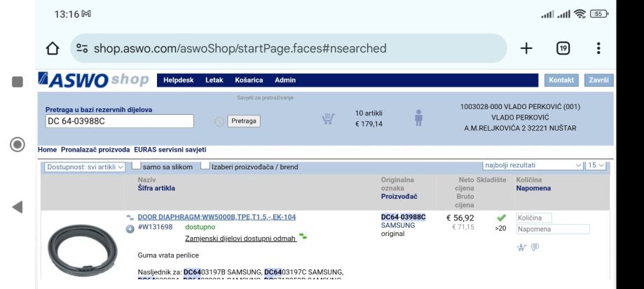This screenshot has height=289, width=644.
Task: Open DOOR DIAPHRAGM;WW5000B product link
Action: click(217, 217)
